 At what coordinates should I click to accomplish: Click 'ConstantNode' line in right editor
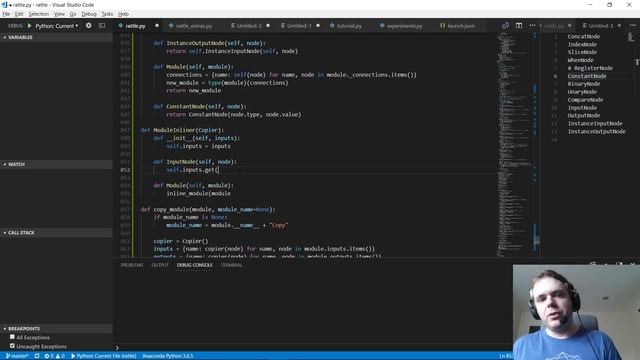click(x=587, y=76)
